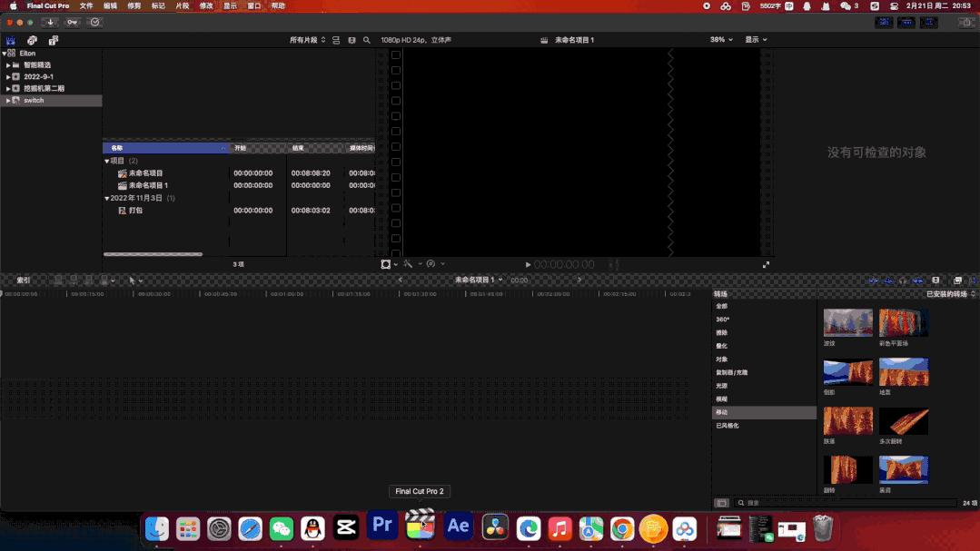980x551 pixels.
Task: Toggle the timeline index 索引 button
Action: click(x=24, y=280)
